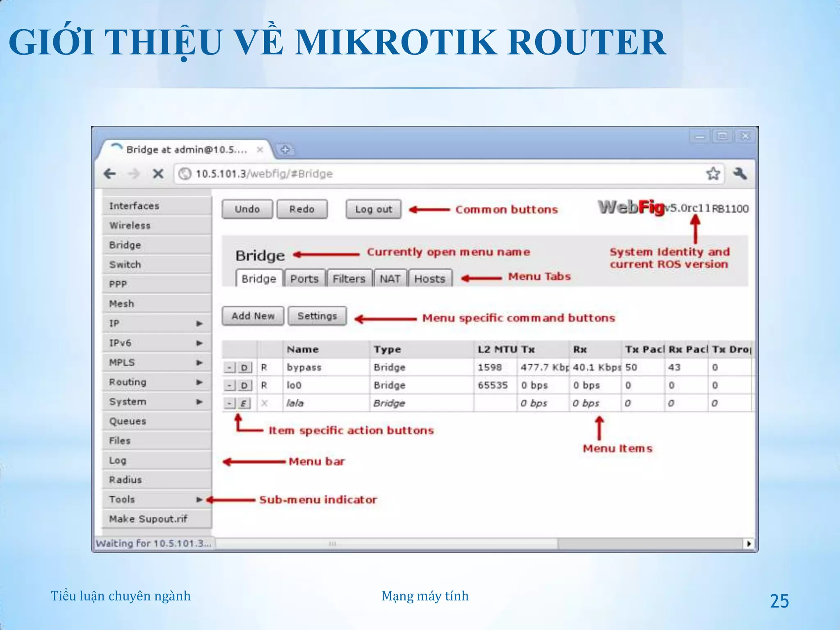
Task: Open the Interfaces menu
Action: point(157,206)
